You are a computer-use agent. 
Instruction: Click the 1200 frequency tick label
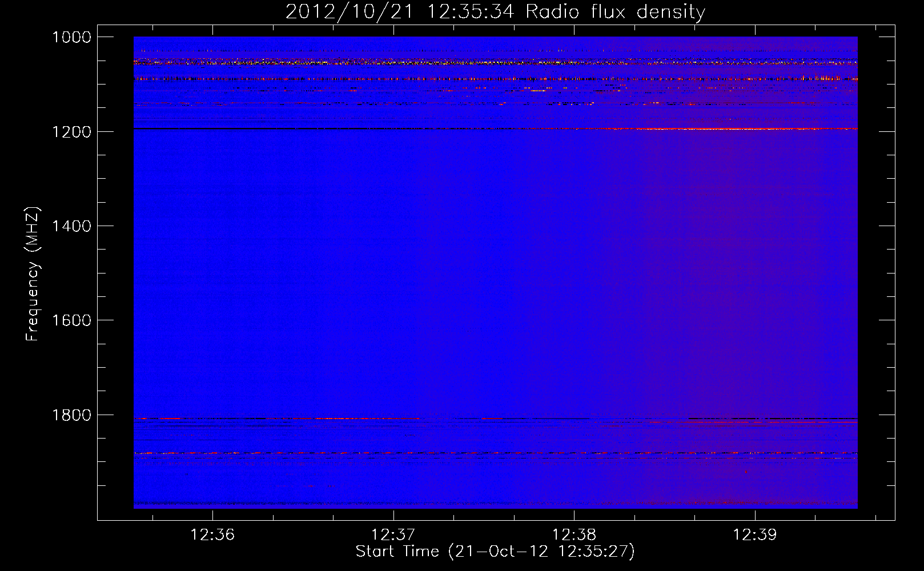tap(71, 132)
